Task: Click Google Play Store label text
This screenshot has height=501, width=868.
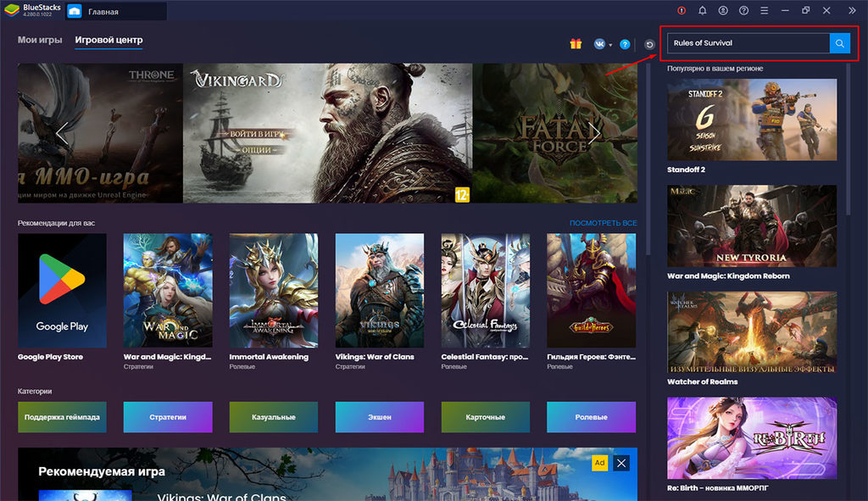Action: click(50, 357)
